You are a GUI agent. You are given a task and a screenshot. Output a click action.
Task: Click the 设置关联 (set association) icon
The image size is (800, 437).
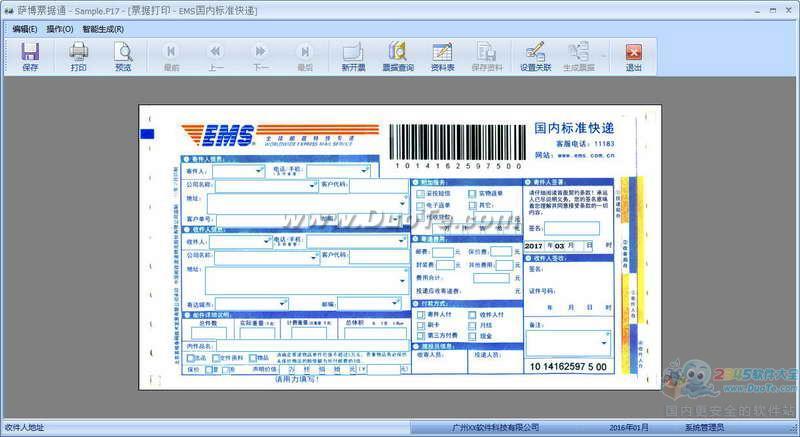(535, 53)
